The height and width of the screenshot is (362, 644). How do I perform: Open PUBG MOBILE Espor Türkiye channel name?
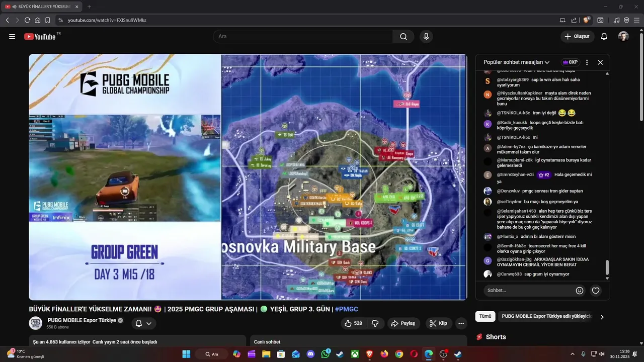pos(82,320)
